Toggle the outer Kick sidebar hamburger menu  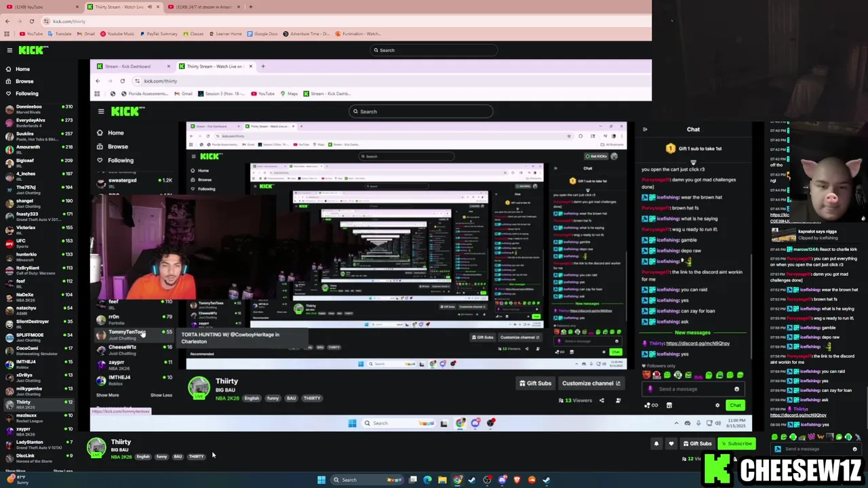(9, 50)
